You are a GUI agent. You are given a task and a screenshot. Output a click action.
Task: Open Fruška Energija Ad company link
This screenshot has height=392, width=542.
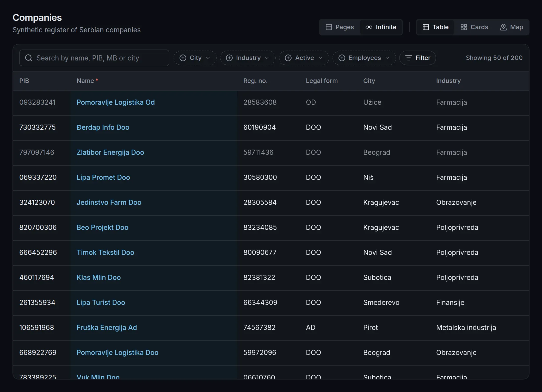point(107,328)
